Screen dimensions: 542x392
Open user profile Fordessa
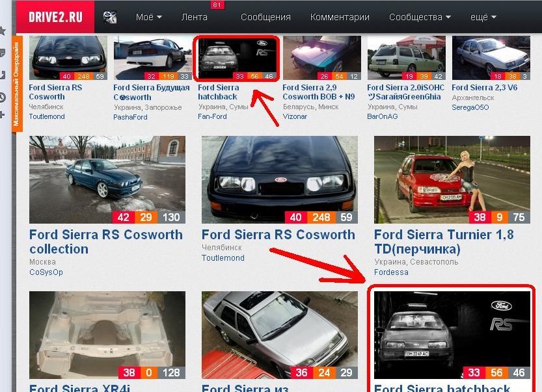[391, 272]
